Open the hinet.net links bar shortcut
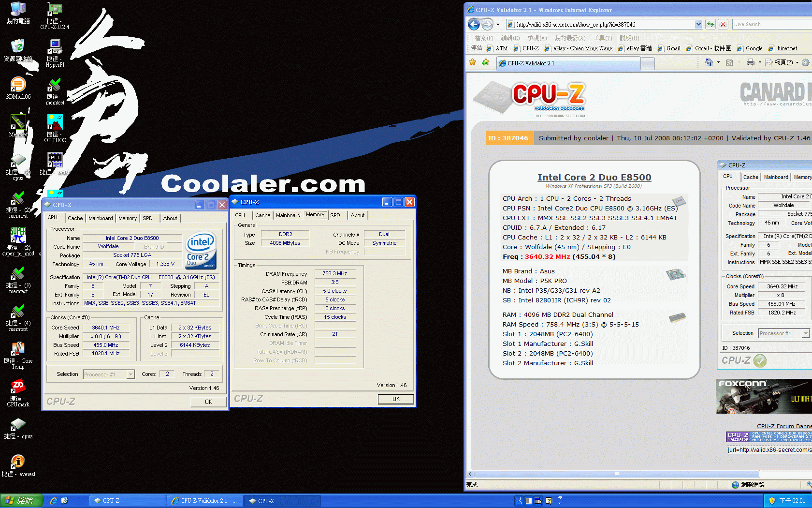The height and width of the screenshot is (508, 812). pos(783,48)
